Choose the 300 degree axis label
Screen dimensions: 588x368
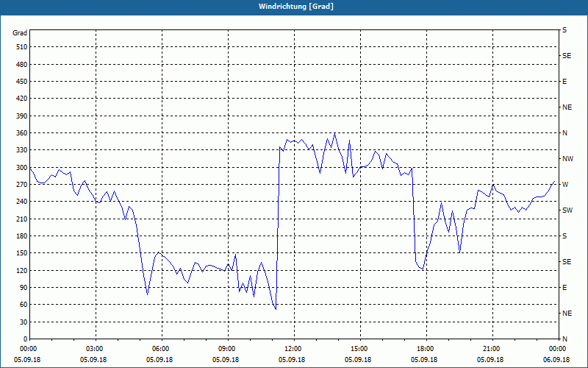pyautogui.click(x=21, y=168)
